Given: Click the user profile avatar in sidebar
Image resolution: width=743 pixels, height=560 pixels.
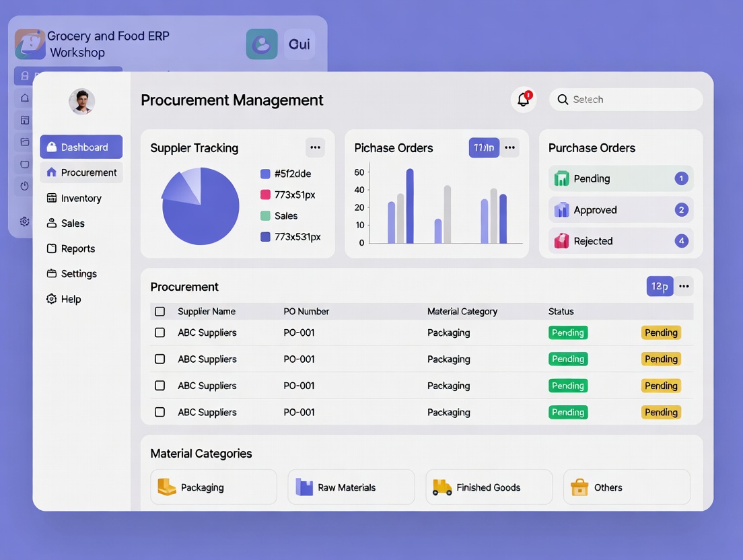Looking at the screenshot, I should pyautogui.click(x=81, y=102).
